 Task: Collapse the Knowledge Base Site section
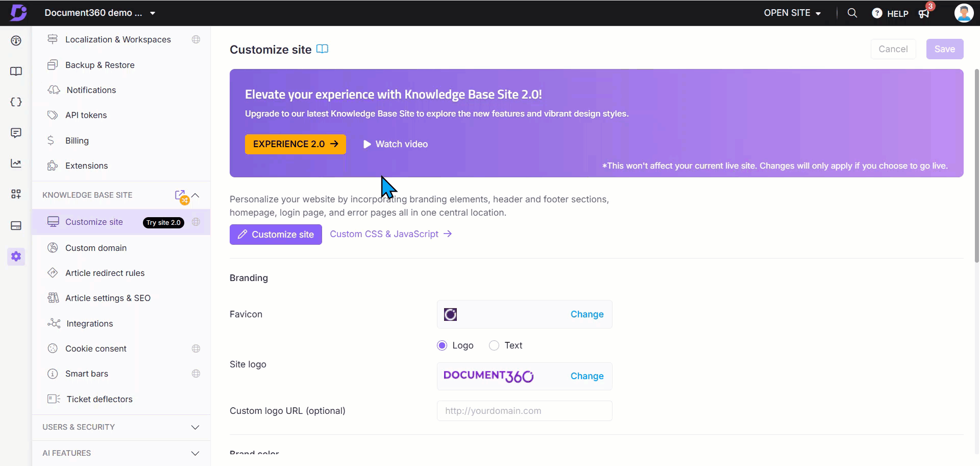click(x=195, y=195)
